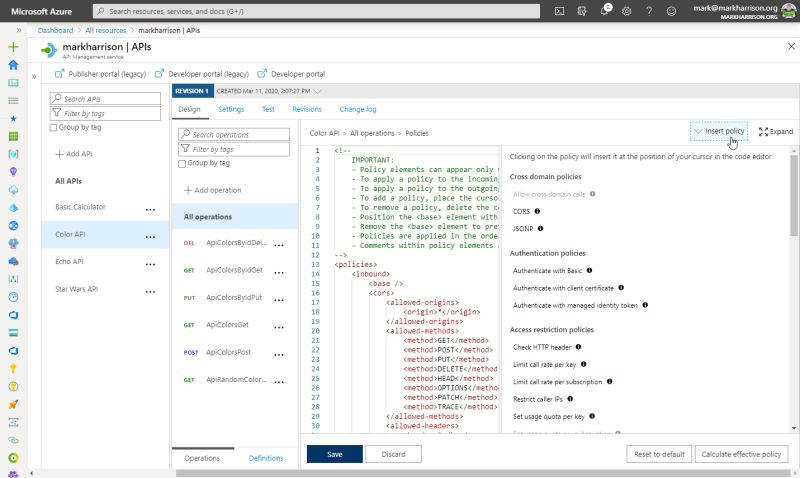Open the Revisions tab

tap(307, 109)
